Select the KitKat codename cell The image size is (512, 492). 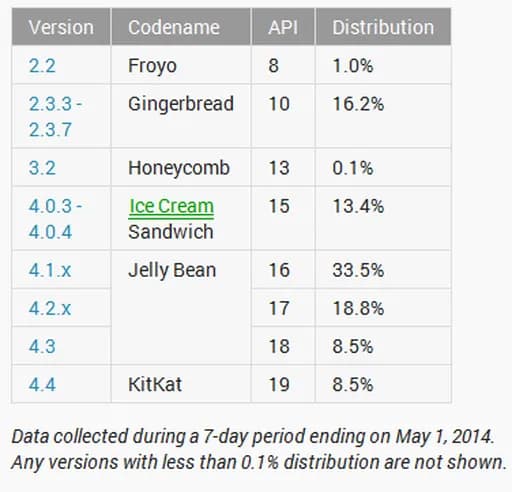pos(181,384)
